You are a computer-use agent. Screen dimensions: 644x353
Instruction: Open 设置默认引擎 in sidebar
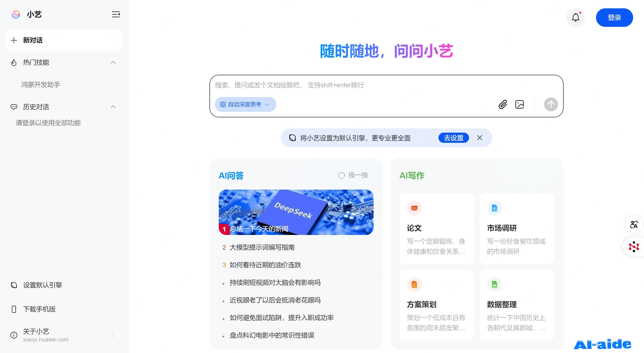42,285
